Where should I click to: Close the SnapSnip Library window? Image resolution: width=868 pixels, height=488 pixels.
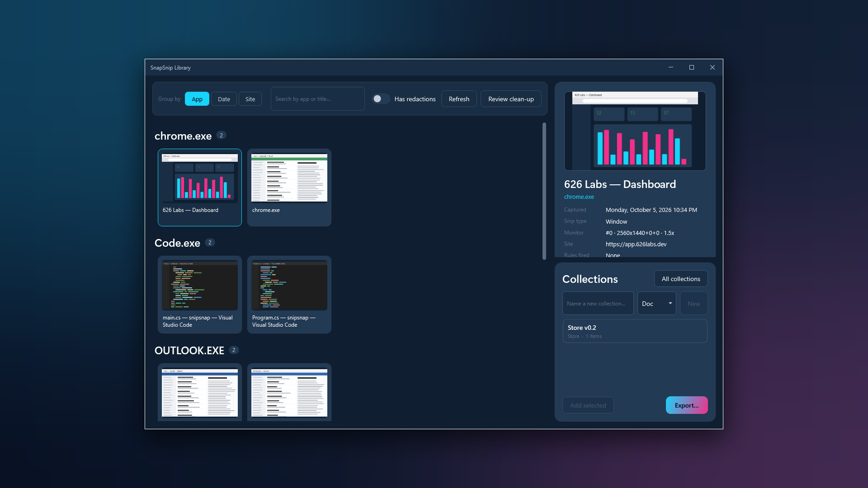coord(712,67)
